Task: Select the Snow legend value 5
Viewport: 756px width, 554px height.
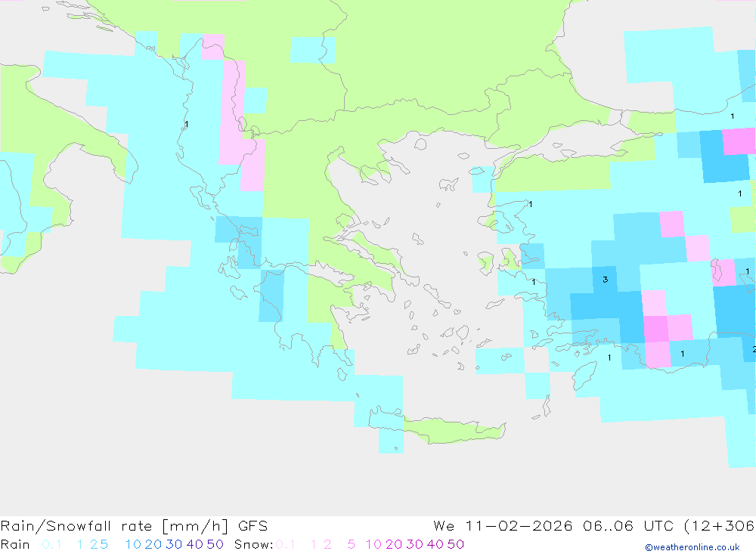Action: (x=352, y=544)
